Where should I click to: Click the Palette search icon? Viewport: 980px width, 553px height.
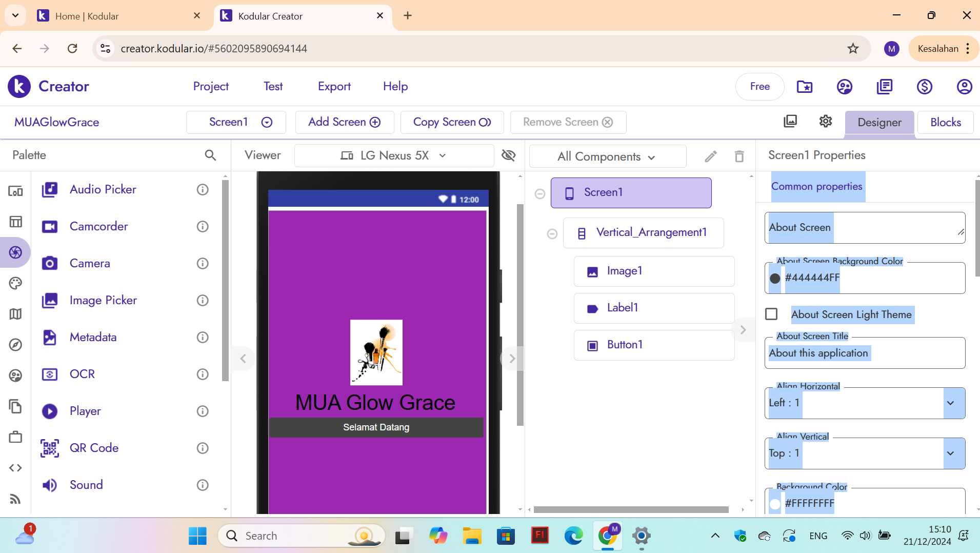tap(210, 155)
